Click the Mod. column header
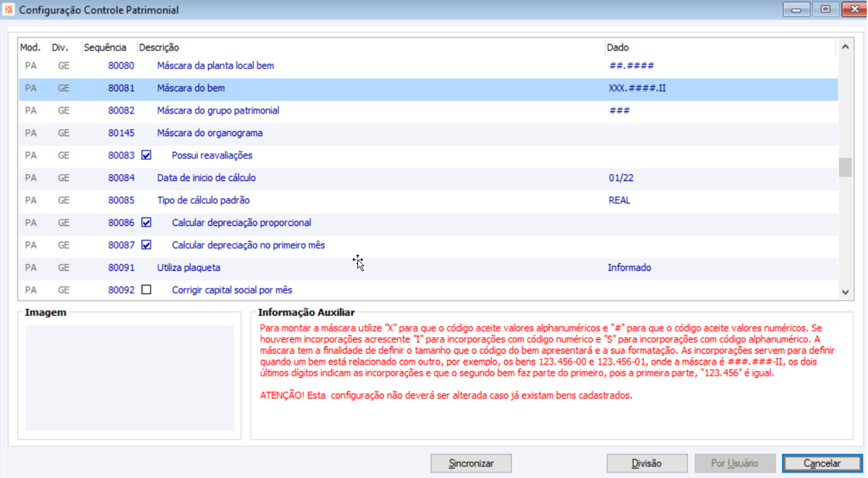The height and width of the screenshot is (478, 868). [30, 48]
